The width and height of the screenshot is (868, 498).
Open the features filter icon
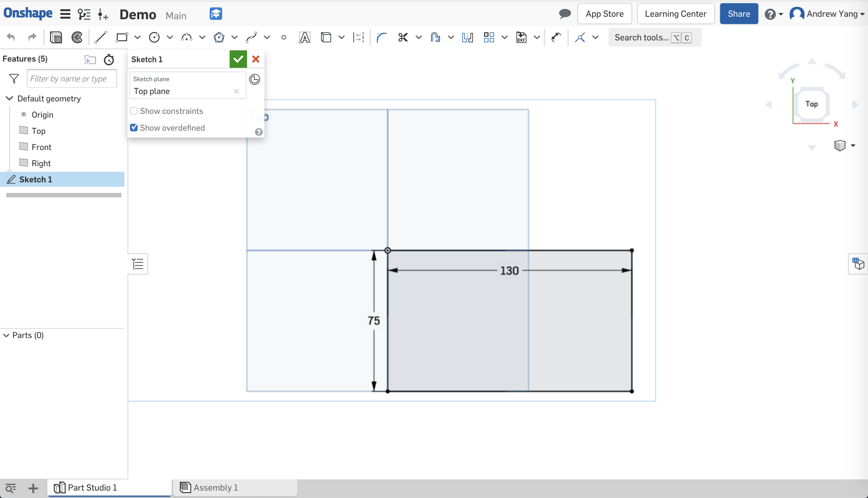pos(13,79)
